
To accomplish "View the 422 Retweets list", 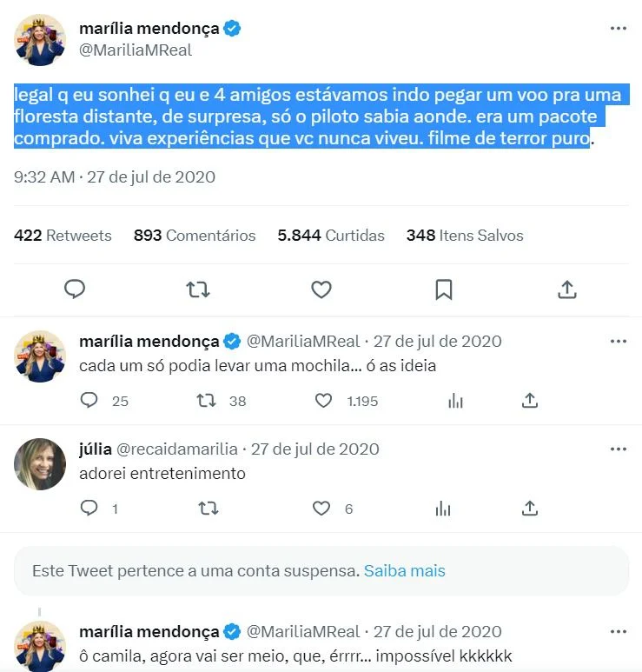I will pos(63,236).
